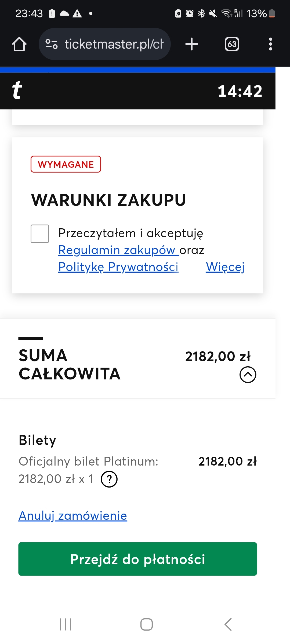Image resolution: width=290 pixels, height=644 pixels.
Task: Click Anuluj zamówienie to cancel order
Action: pos(73,516)
